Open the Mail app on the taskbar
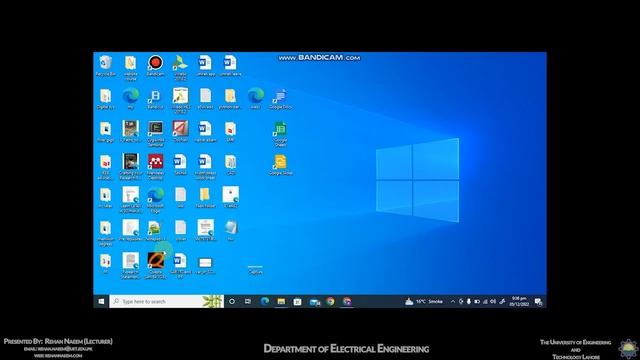This screenshot has width=640, height=360. coord(314,302)
